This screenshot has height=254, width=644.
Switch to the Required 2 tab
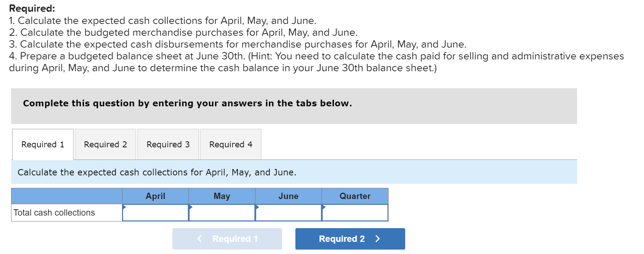coord(105,144)
